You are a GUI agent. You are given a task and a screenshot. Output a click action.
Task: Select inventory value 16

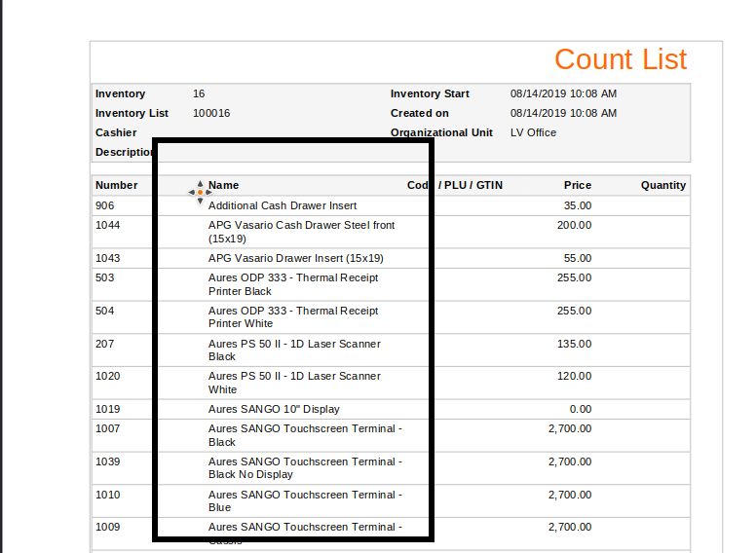pyautogui.click(x=199, y=93)
